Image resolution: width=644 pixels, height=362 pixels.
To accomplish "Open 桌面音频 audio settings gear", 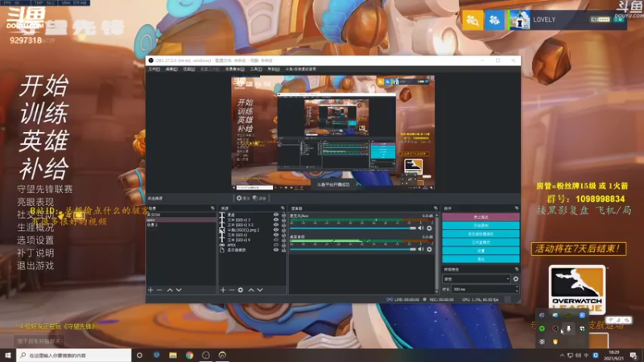I will tap(429, 249).
